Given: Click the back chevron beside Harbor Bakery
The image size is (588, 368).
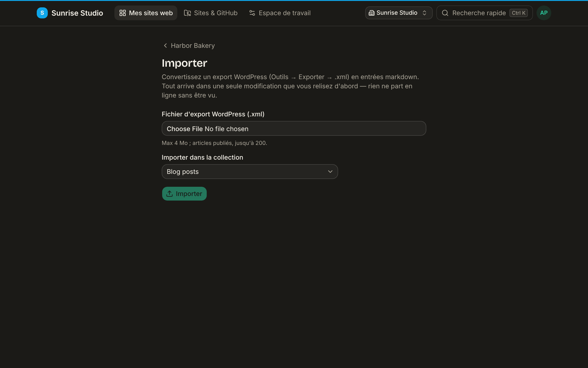Looking at the screenshot, I should pos(165,46).
